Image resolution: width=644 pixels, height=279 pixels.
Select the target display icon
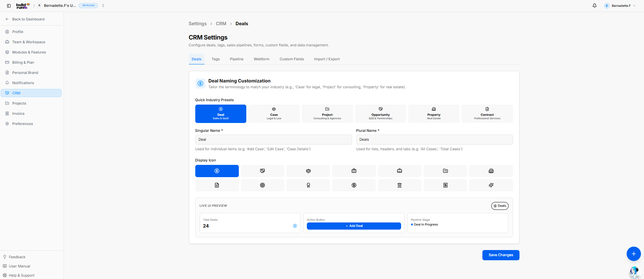[x=262, y=185]
